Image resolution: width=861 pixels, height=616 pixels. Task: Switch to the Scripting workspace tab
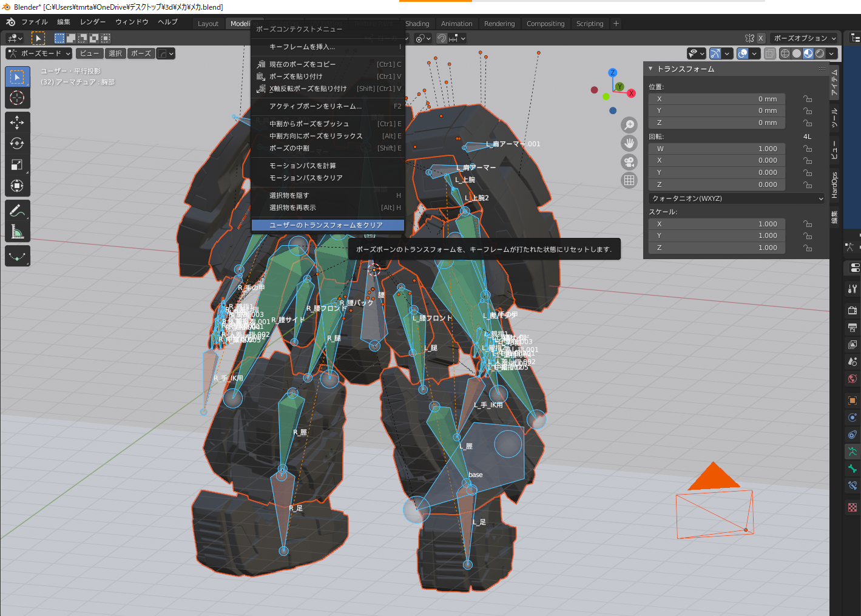[x=589, y=24]
